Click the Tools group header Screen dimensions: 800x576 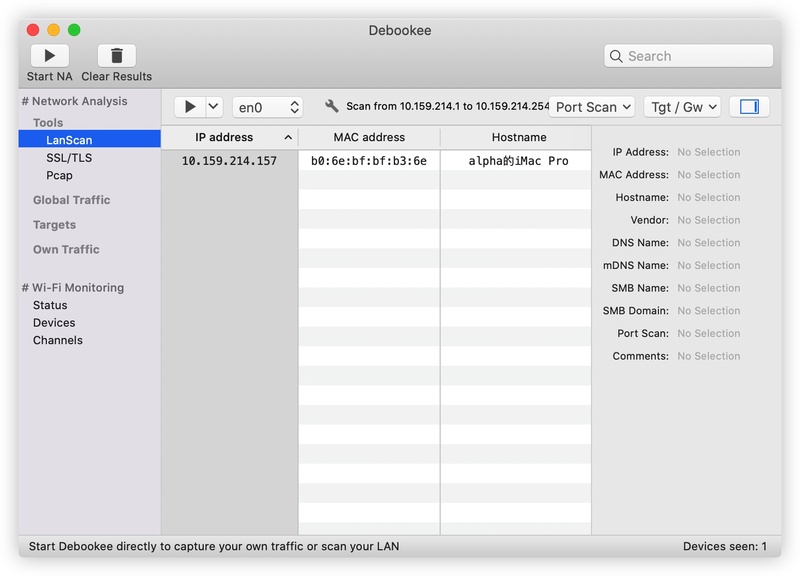click(48, 123)
